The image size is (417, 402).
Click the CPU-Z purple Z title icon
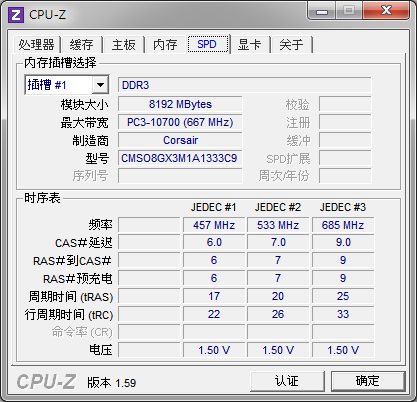(16, 15)
